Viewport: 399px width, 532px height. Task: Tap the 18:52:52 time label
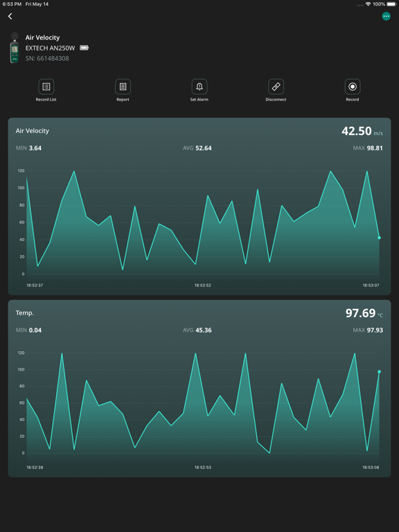coord(202,285)
